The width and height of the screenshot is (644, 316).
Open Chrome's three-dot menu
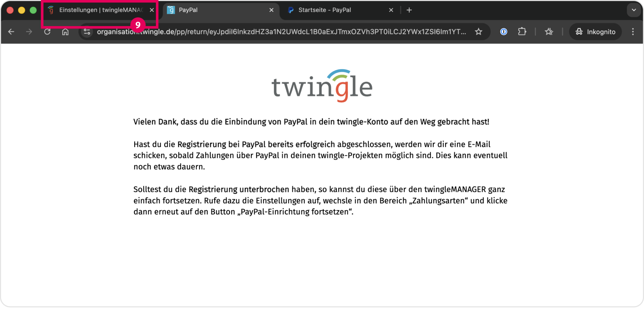(x=633, y=32)
